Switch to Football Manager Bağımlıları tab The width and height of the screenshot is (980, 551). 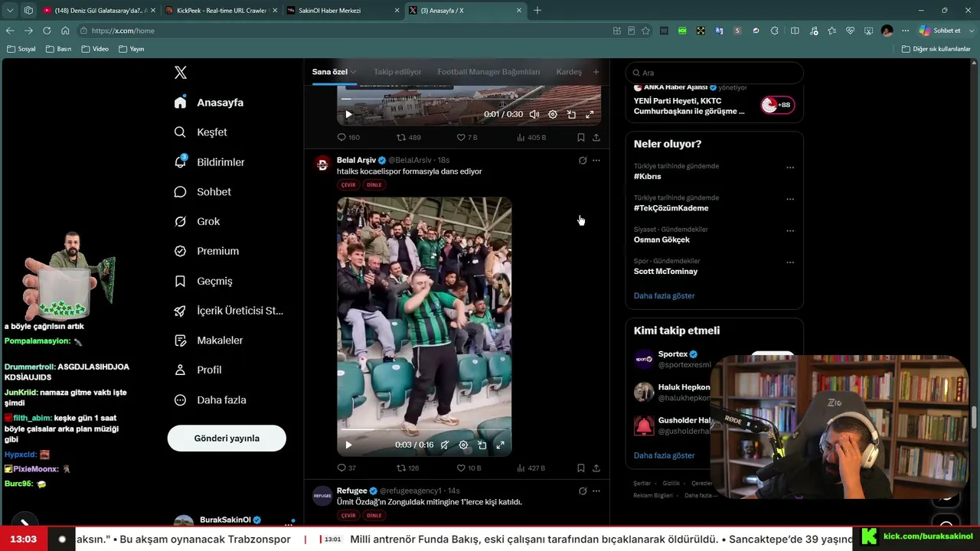coord(488,72)
